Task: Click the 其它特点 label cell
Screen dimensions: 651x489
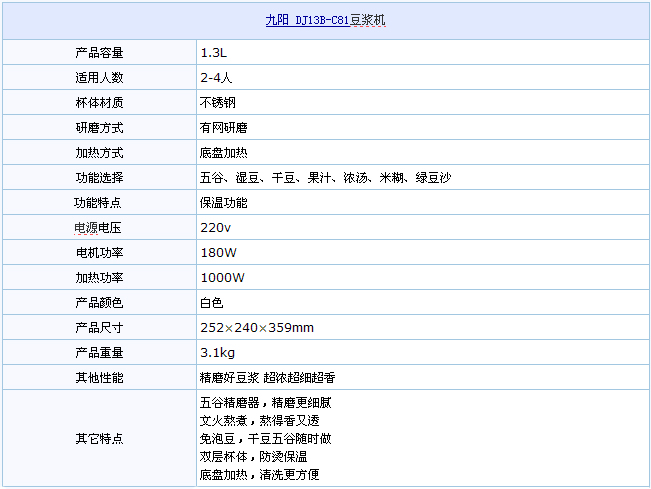Action: point(99,438)
